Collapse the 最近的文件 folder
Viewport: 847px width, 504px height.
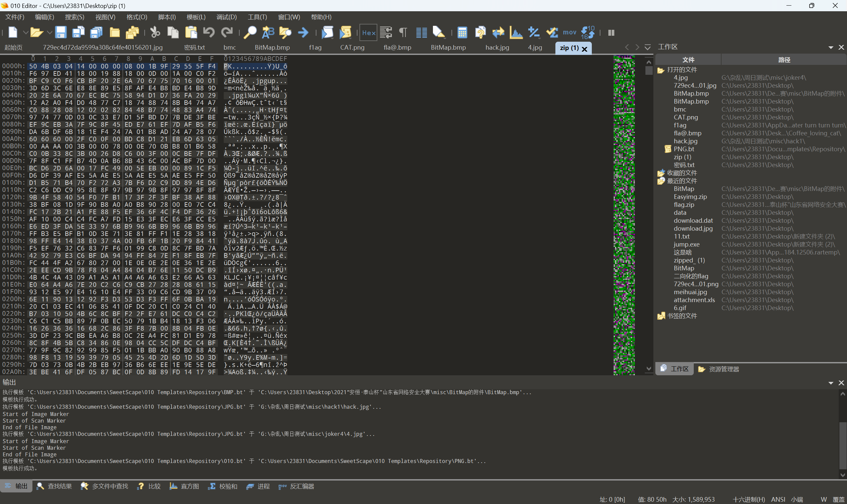click(x=661, y=181)
